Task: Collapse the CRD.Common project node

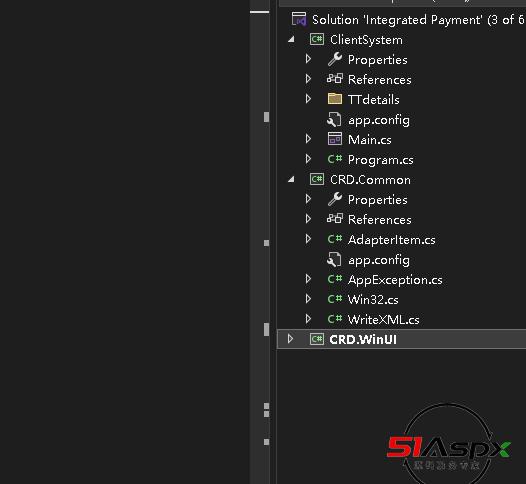Action: tap(291, 179)
